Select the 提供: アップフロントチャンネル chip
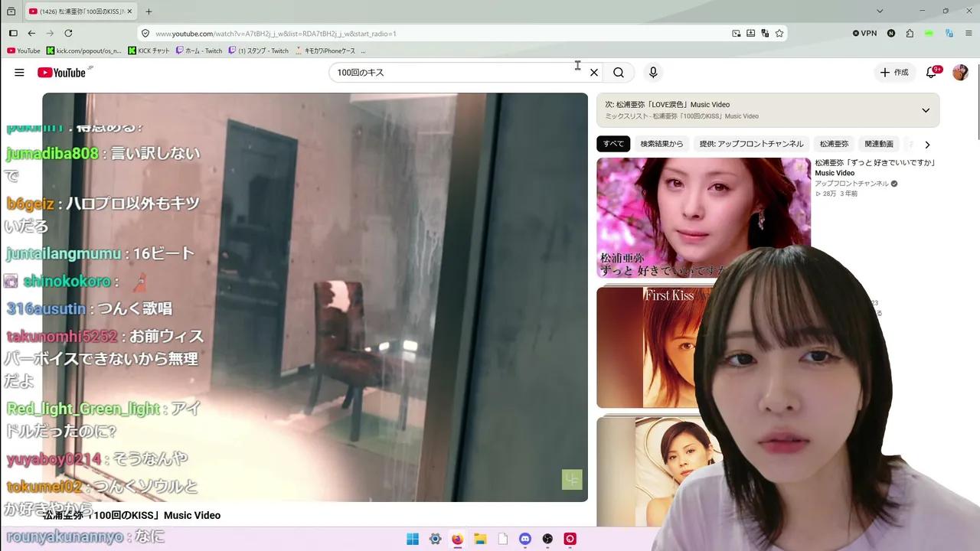 tap(751, 144)
